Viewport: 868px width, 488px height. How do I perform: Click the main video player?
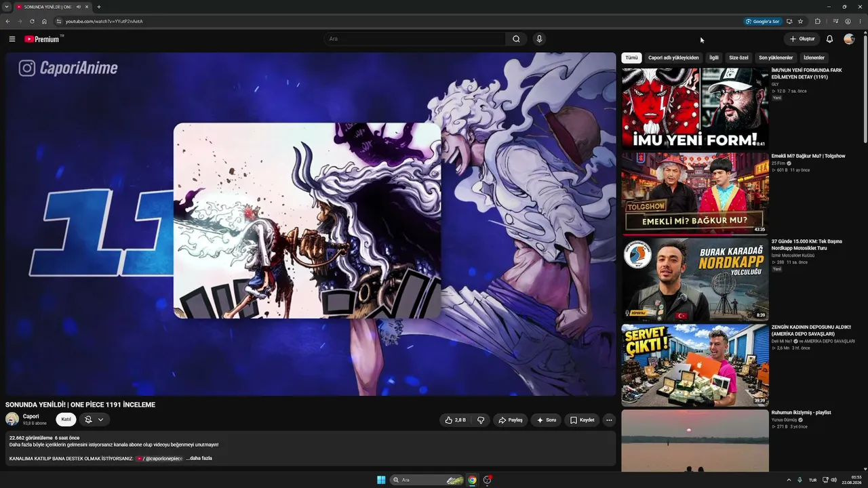pos(311,224)
